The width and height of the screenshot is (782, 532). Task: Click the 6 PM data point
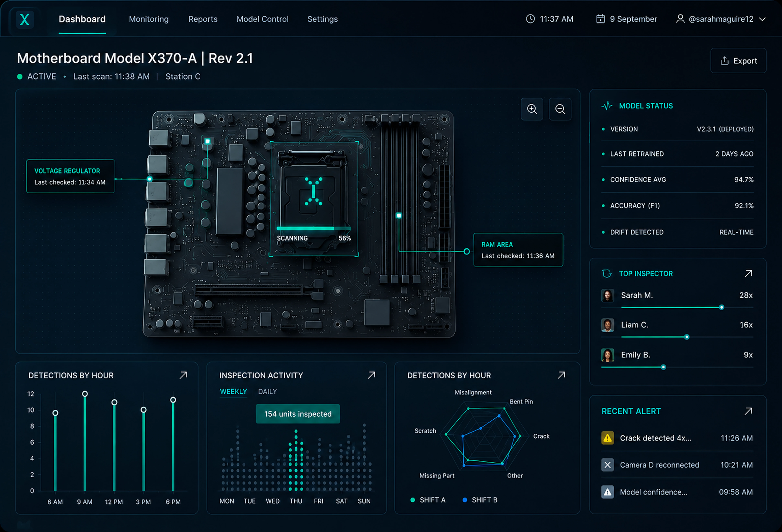[173, 400]
